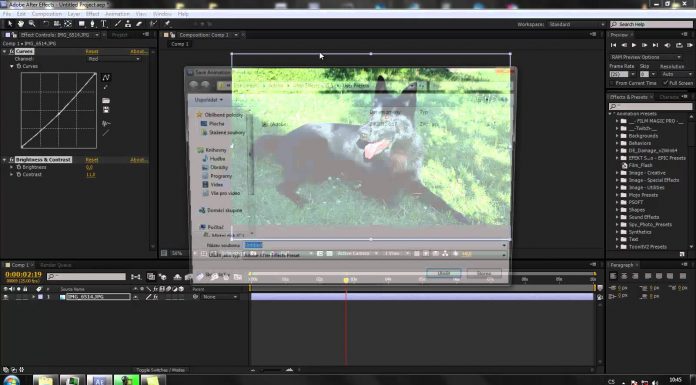Open the File menu

point(6,14)
